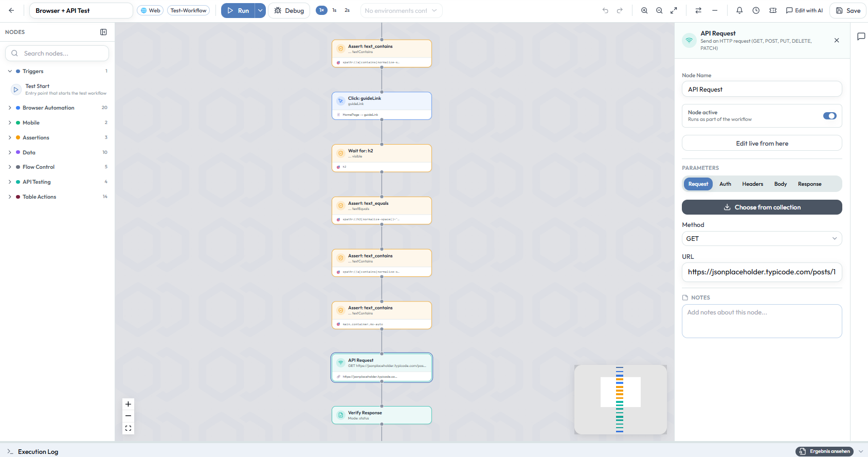The width and height of the screenshot is (868, 457).
Task: Close the API Request properties panel
Action: coord(837,40)
